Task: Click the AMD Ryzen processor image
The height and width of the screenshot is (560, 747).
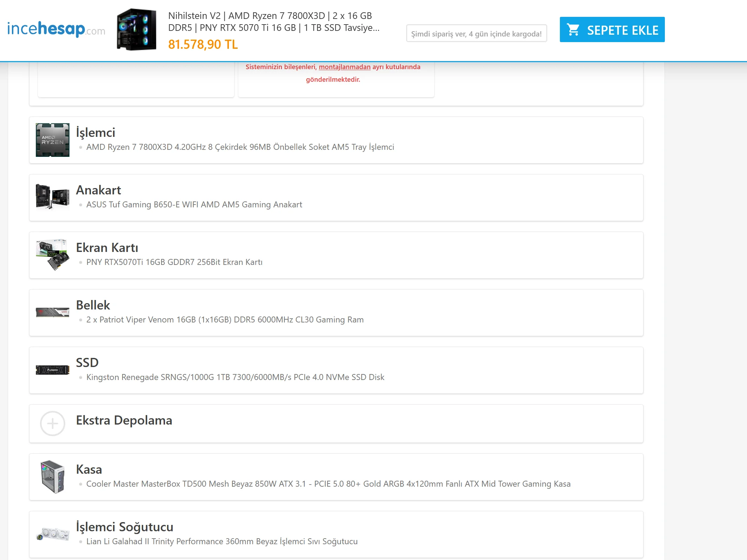Action: 53,140
